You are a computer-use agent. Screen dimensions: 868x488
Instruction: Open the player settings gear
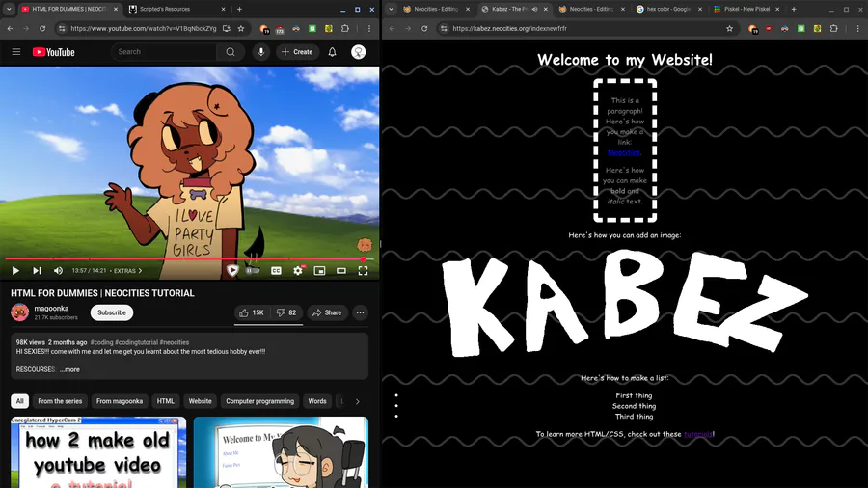298,271
